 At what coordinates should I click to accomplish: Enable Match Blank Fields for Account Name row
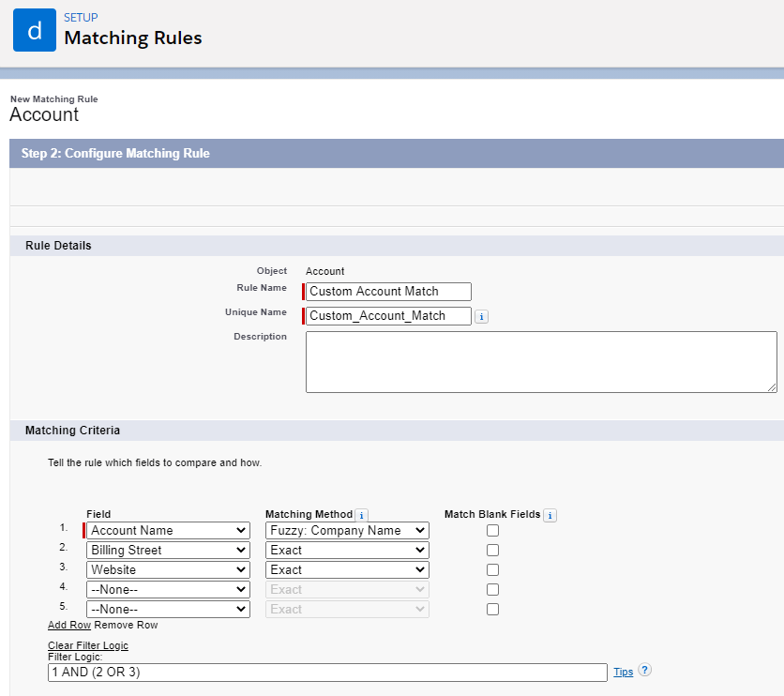(x=492, y=531)
